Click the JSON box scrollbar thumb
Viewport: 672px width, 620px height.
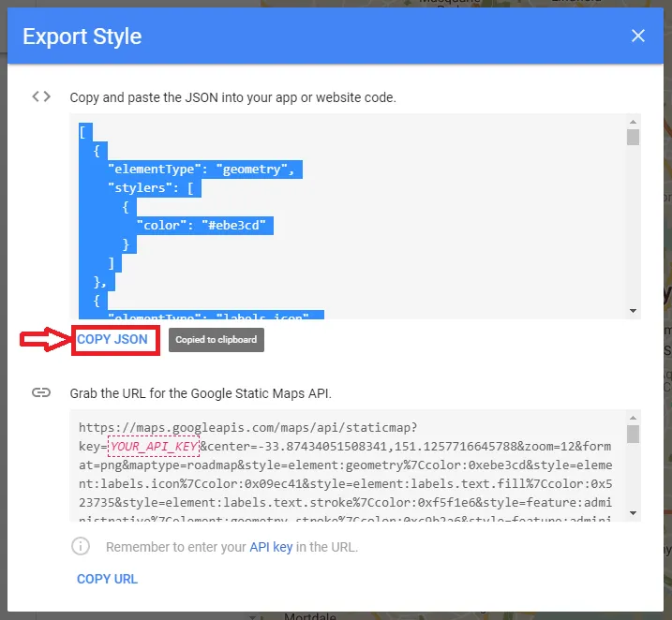634,138
